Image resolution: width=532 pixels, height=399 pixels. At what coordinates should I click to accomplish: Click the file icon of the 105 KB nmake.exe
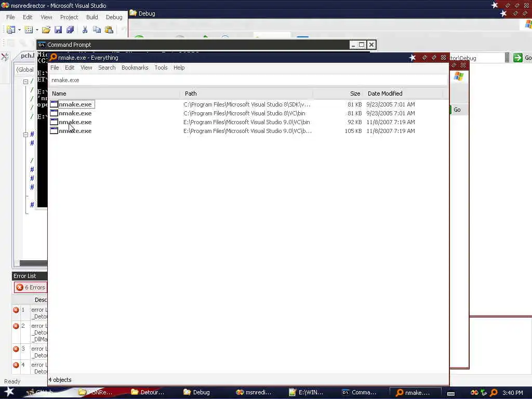point(54,130)
